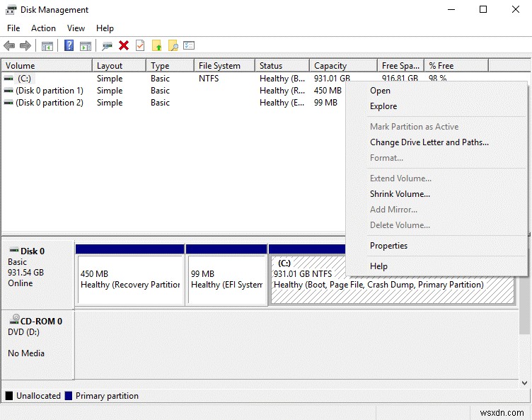Click the Connect/refresh disk toolbar icon
The height and width of the screenshot is (420, 532).
click(x=107, y=46)
